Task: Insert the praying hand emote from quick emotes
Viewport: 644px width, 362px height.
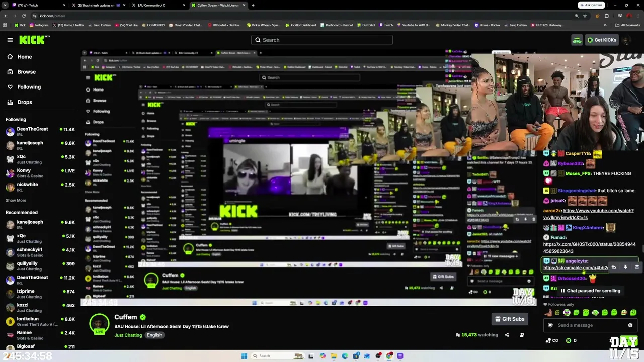Action: [x=548, y=312]
